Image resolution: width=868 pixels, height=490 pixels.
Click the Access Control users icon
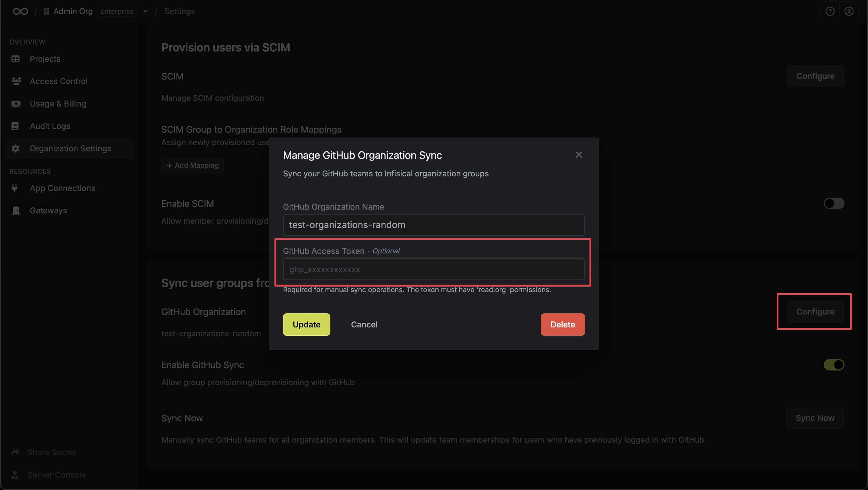16,81
